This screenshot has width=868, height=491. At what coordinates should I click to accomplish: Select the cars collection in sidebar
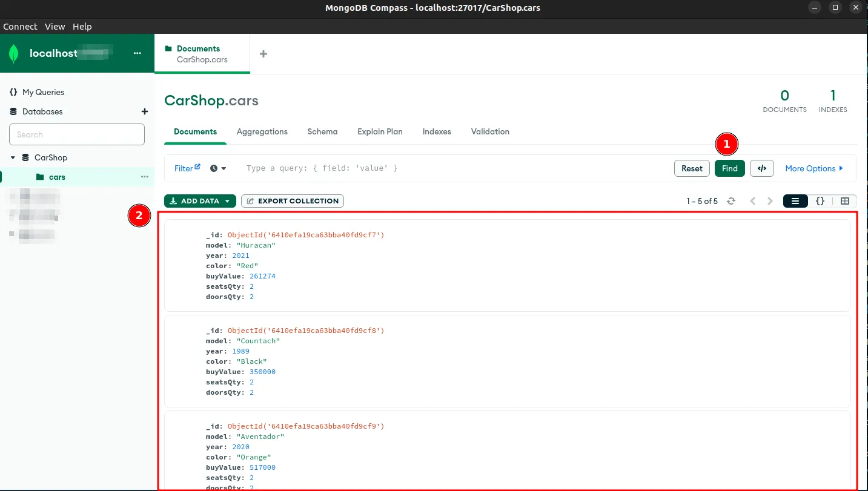click(57, 177)
